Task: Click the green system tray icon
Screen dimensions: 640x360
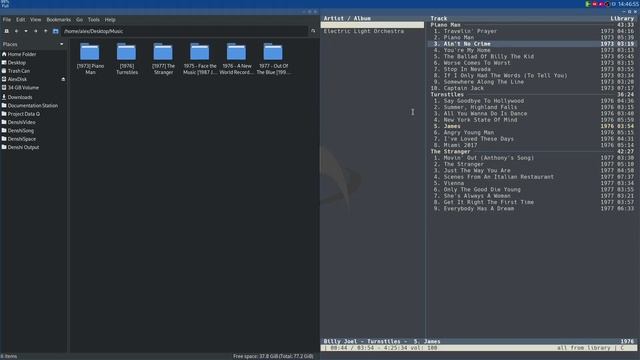Action: (588, 4)
